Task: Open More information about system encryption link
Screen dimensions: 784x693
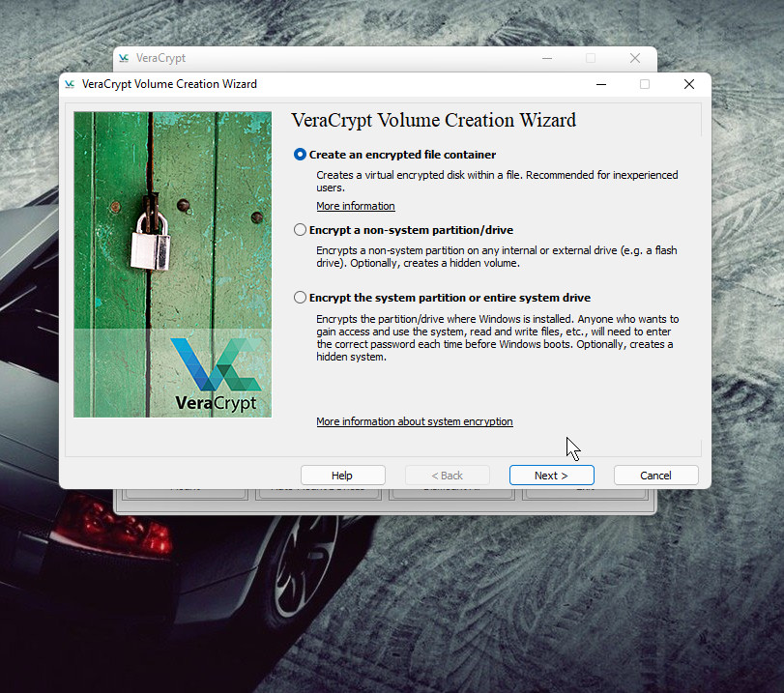Action: [x=415, y=421]
